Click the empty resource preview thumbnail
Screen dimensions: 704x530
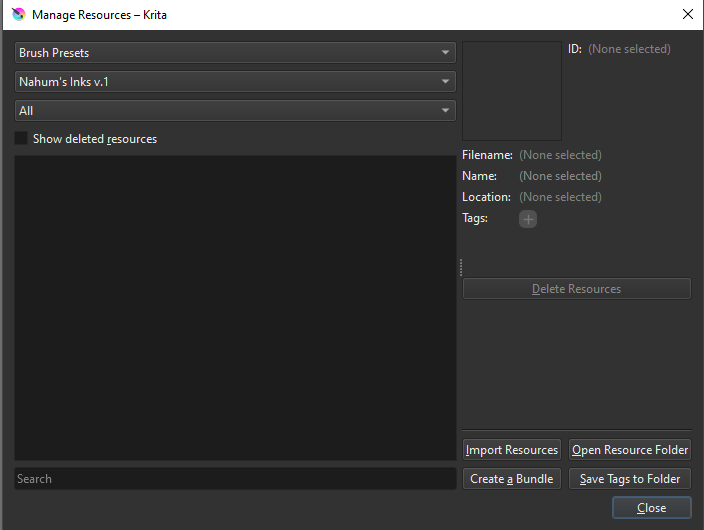click(512, 91)
